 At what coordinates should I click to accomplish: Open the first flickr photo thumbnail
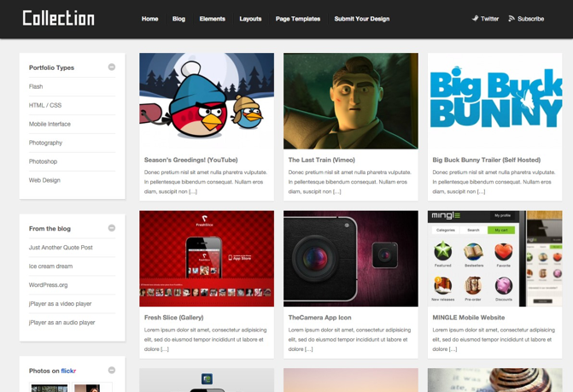(50, 388)
